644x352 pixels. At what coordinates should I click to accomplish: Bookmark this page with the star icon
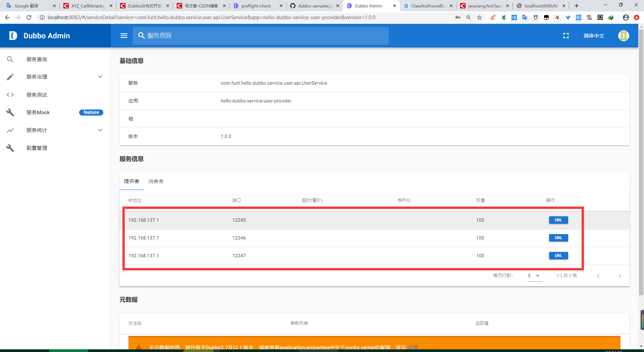(479, 17)
